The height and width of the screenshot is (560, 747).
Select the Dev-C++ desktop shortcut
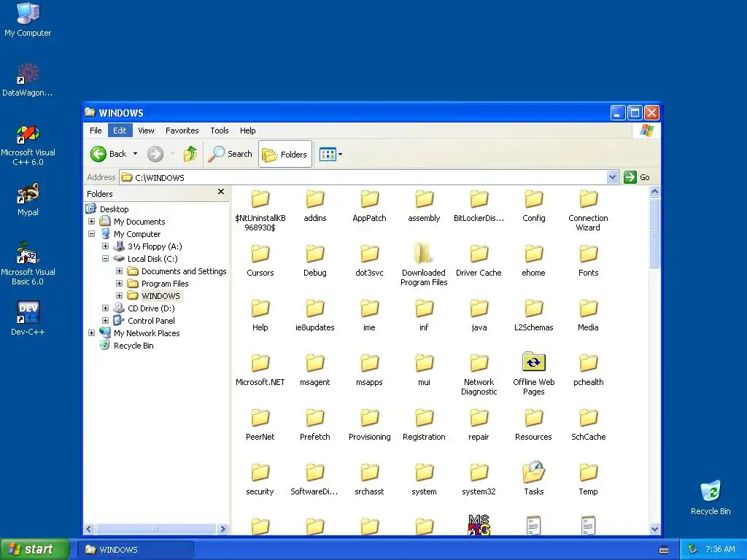click(x=28, y=319)
